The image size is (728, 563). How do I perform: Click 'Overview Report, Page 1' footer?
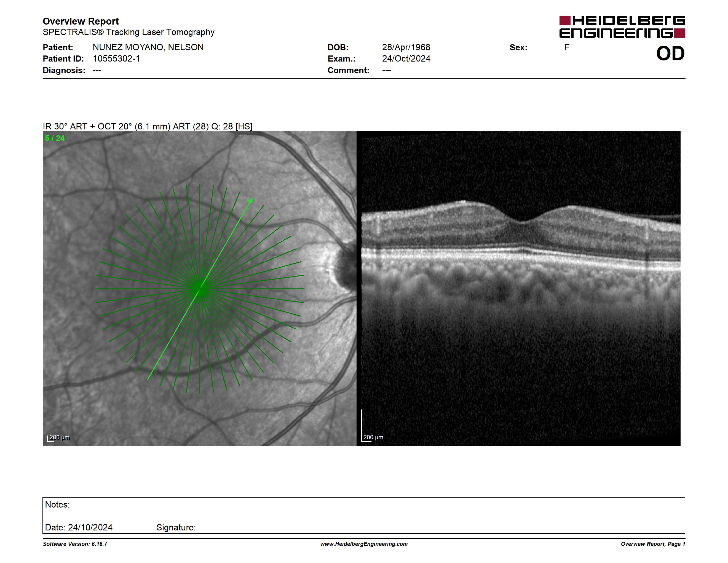pyautogui.click(x=653, y=544)
